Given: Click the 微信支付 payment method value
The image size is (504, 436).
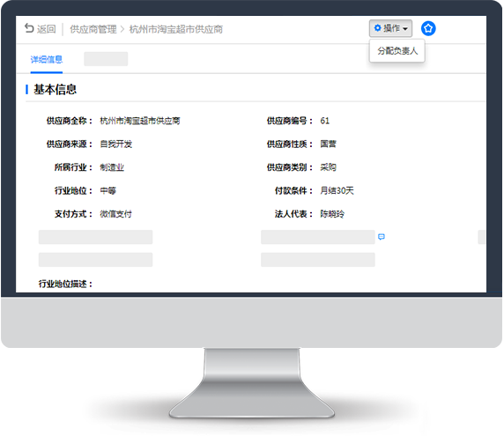Looking at the screenshot, I should pos(115,214).
